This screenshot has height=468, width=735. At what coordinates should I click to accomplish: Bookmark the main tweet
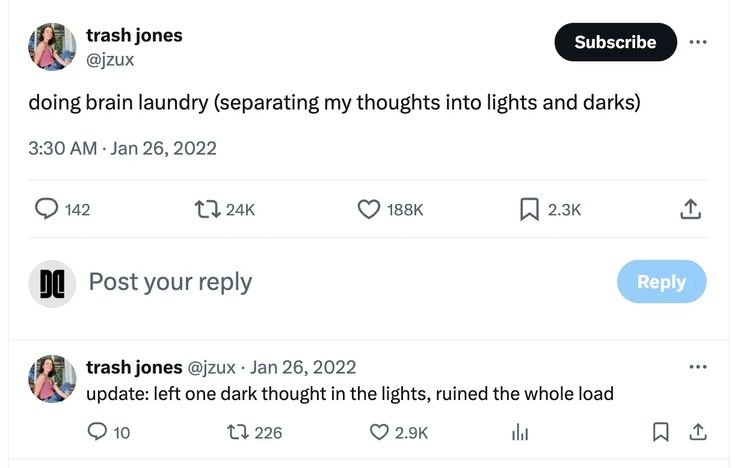[529, 209]
